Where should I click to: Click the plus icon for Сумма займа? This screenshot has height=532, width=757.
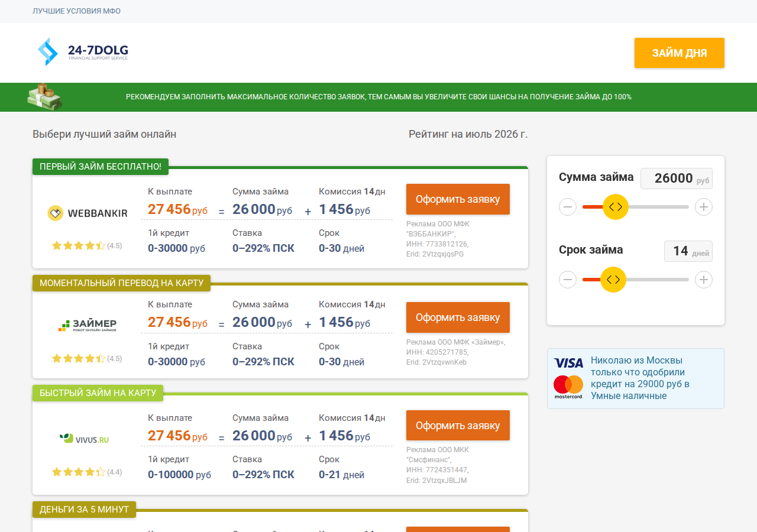point(703,207)
